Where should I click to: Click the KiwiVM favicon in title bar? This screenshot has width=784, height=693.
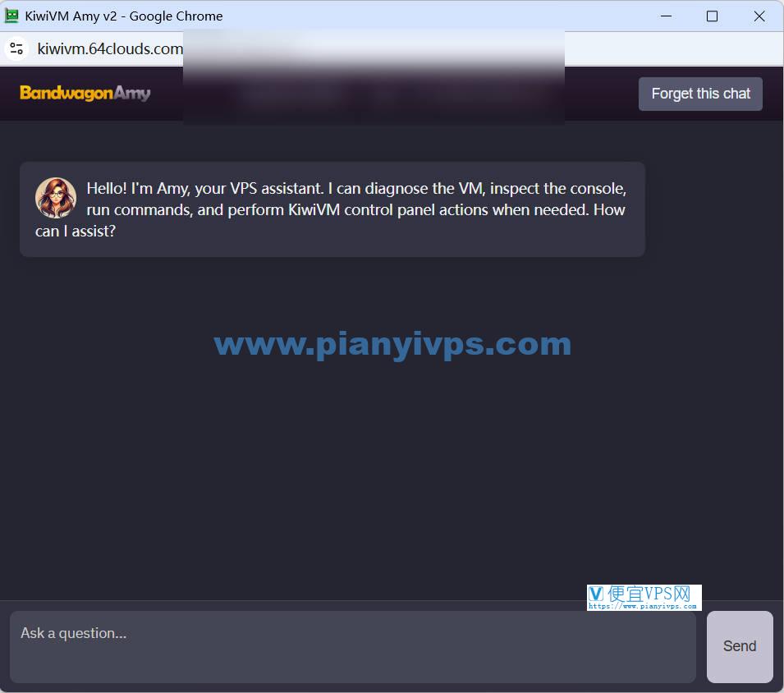[x=11, y=16]
